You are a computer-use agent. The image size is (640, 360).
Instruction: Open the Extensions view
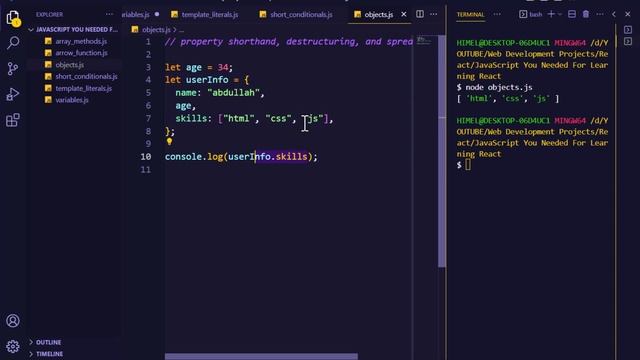[x=13, y=120]
